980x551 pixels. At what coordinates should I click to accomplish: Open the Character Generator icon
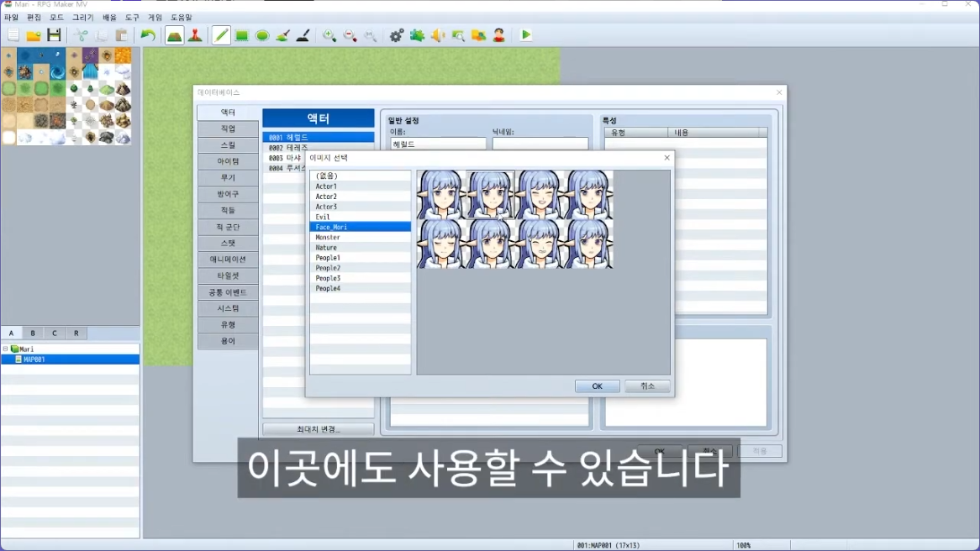pyautogui.click(x=498, y=35)
